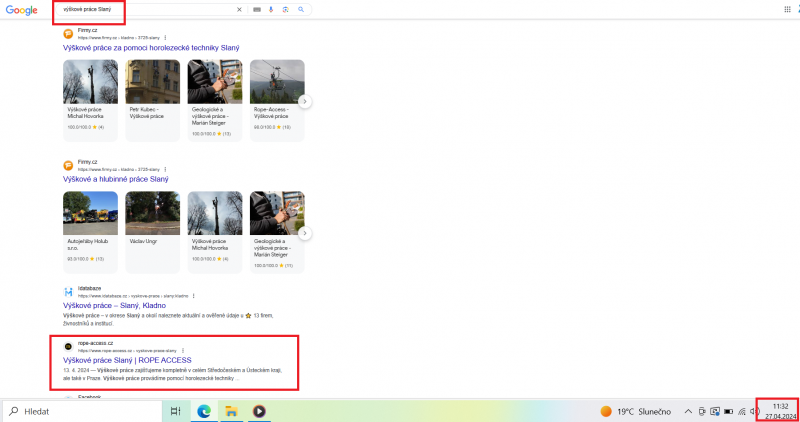Click the Firmy.cz favicon of second result
The height and width of the screenshot is (422, 800).
pos(68,165)
